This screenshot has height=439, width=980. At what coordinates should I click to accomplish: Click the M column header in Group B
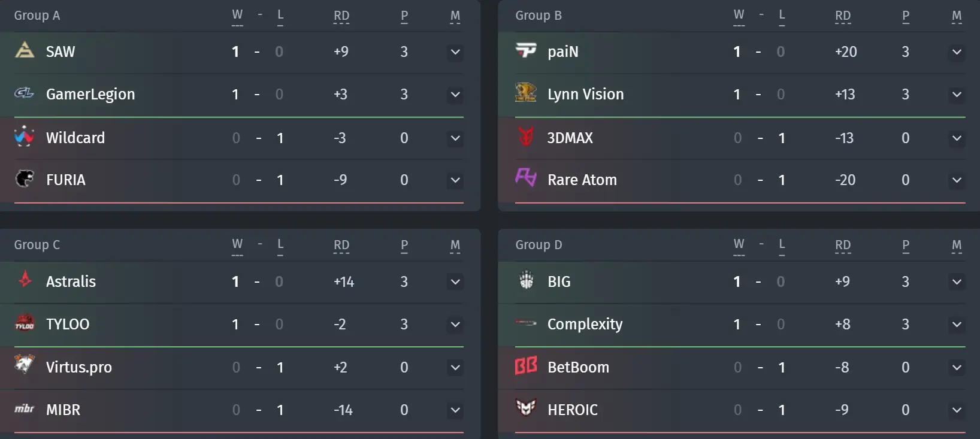pyautogui.click(x=957, y=16)
